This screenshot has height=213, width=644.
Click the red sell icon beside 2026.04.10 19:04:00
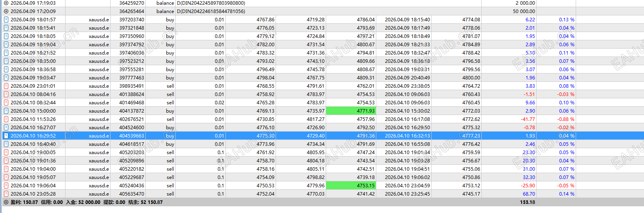pos(6,169)
